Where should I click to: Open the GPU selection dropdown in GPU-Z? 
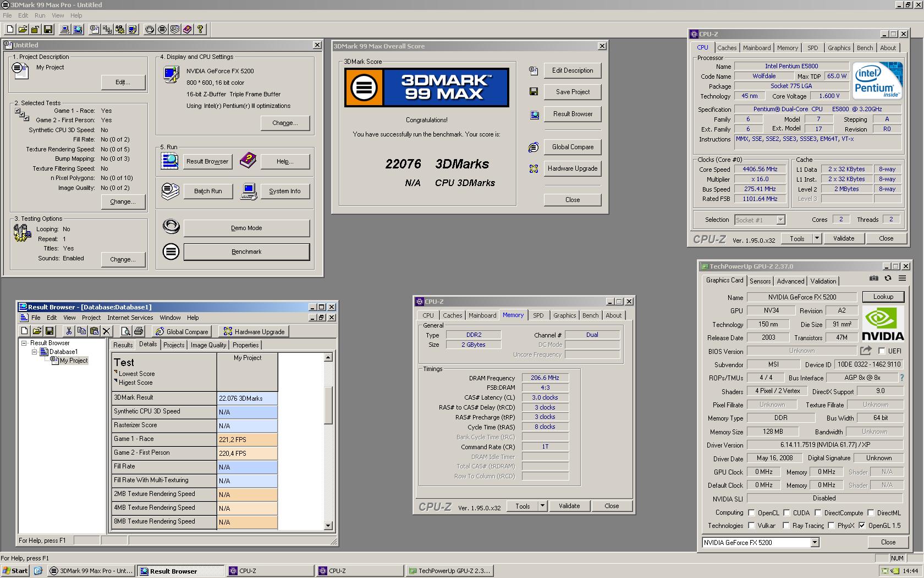click(x=815, y=543)
